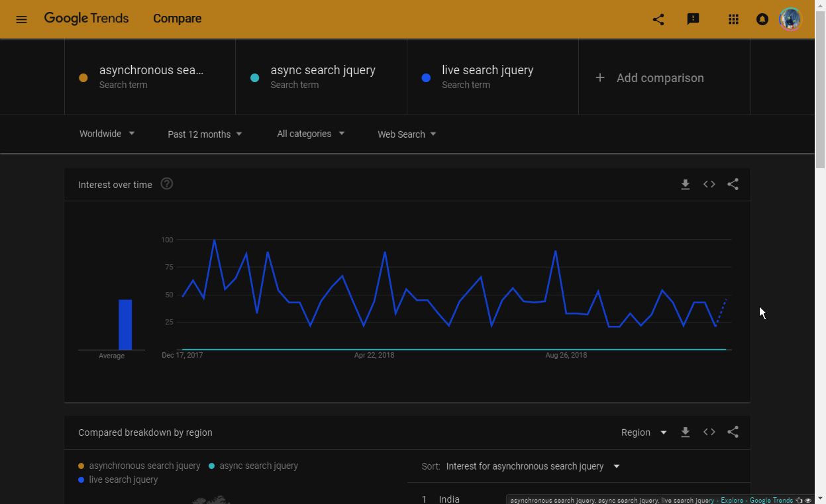Open the send feedback icon
The width and height of the screenshot is (826, 504).
pyautogui.click(x=693, y=19)
